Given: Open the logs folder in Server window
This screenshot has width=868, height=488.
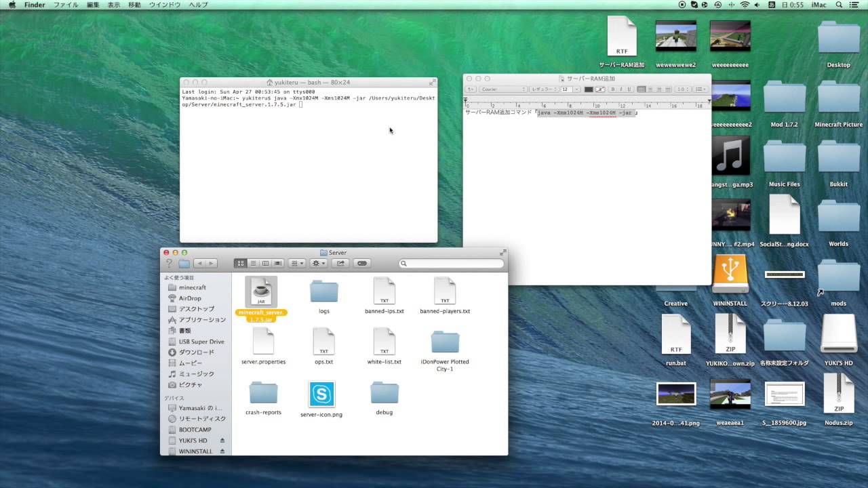Looking at the screenshot, I should pos(324,291).
